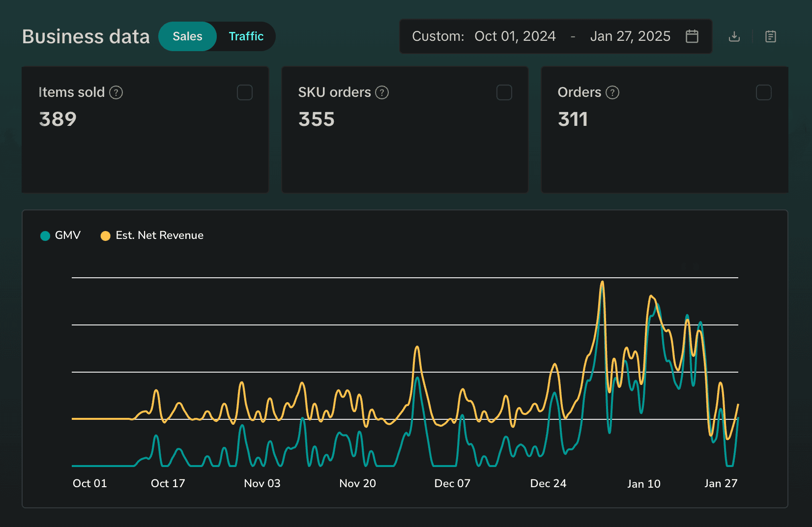Switch to the Traffic tab
The image size is (812, 527).
[246, 36]
